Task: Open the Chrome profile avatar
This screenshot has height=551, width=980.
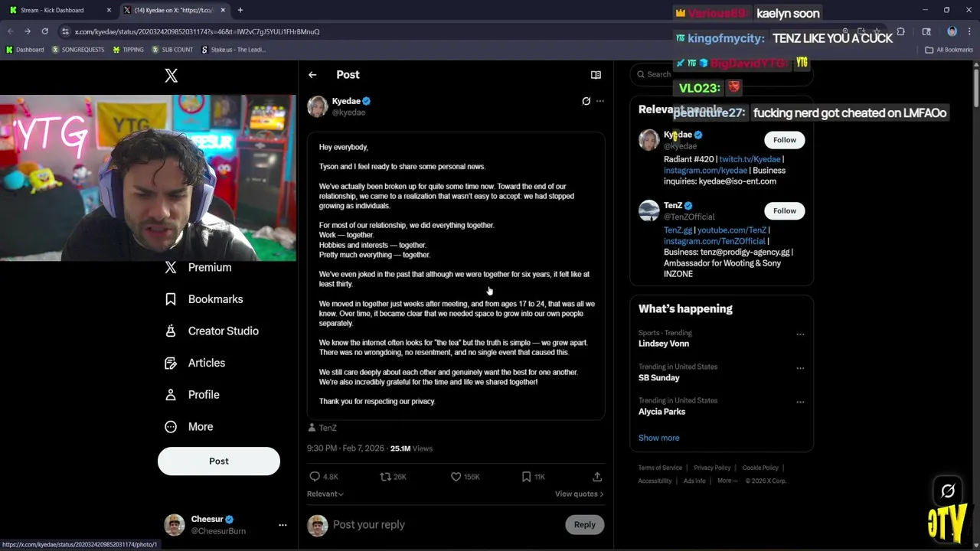Action: coord(952,31)
